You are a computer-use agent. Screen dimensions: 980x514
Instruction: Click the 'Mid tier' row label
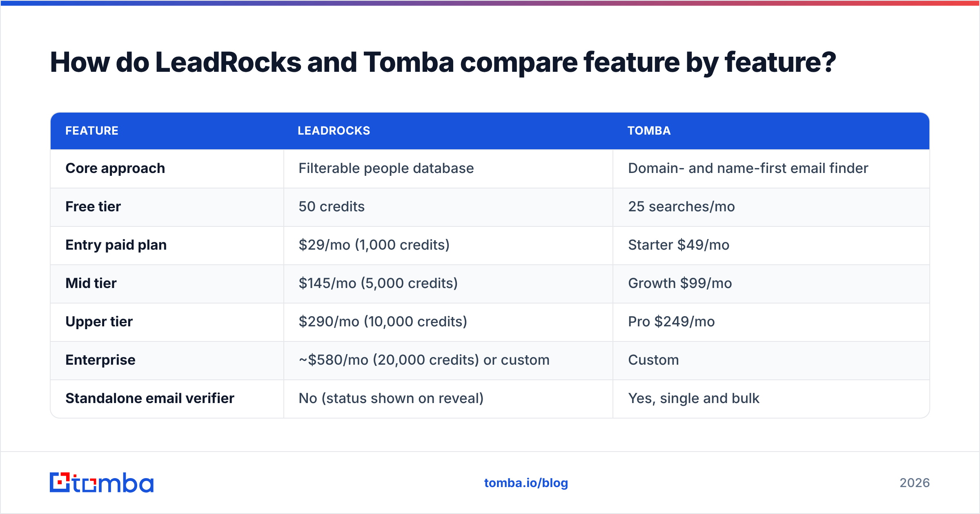[91, 284]
